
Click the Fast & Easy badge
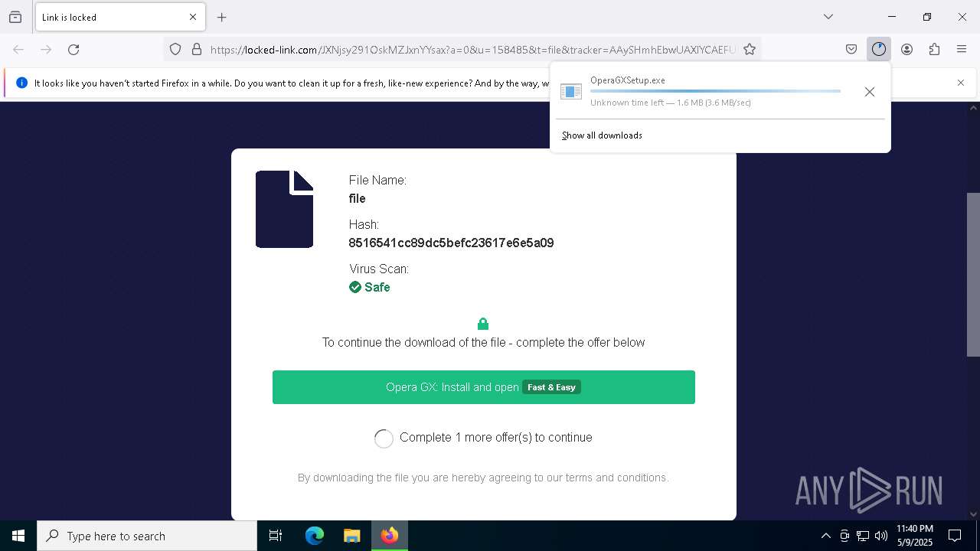point(551,387)
